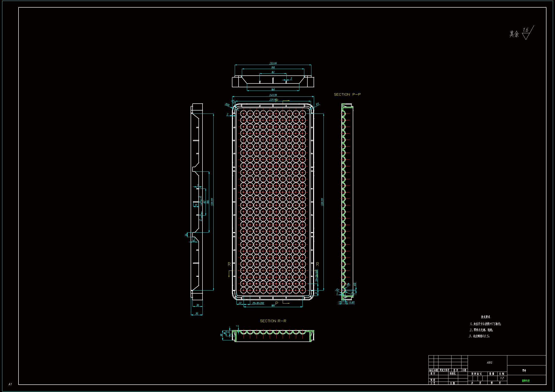The image size is (555, 392).
Task: Select the 20×10=200 dimension text
Action: click(258, 303)
